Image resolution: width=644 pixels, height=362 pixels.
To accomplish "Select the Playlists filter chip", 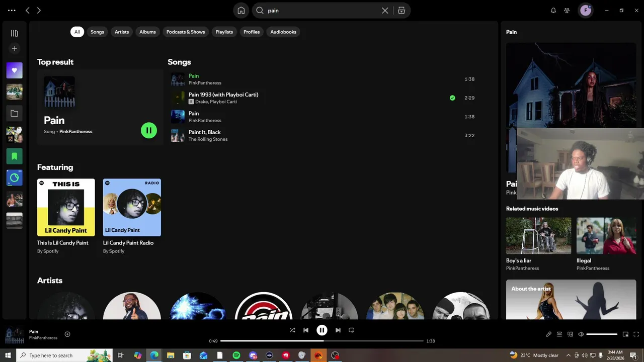I will [x=224, y=32].
